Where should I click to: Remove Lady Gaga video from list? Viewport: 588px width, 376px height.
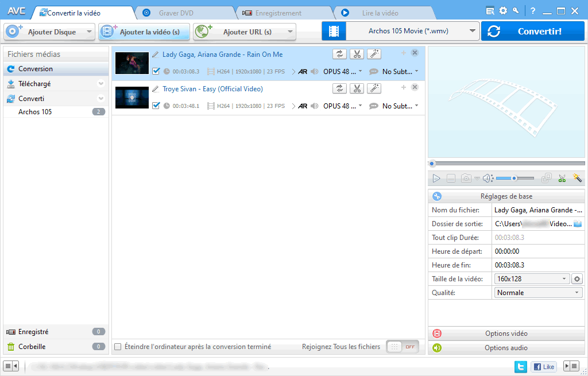pos(415,52)
